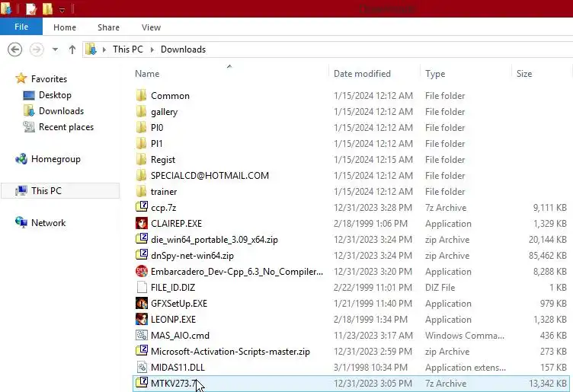
Task: Sort by the Size column header
Action: coord(524,74)
